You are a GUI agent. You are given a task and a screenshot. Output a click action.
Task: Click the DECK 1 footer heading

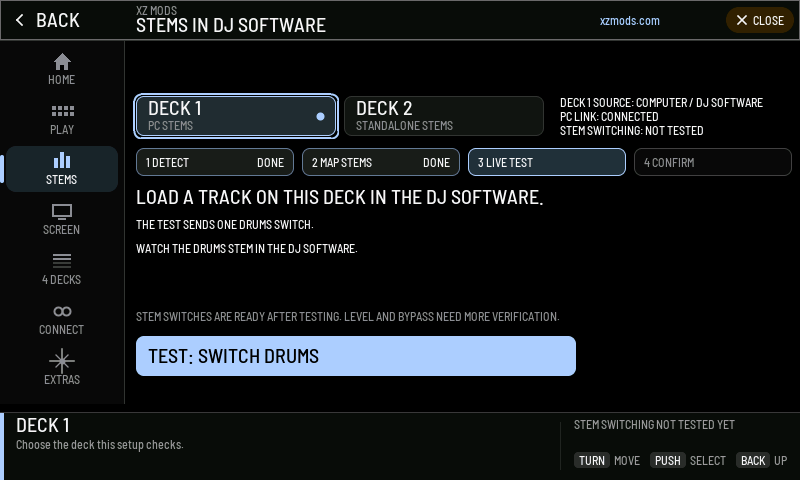point(42,425)
